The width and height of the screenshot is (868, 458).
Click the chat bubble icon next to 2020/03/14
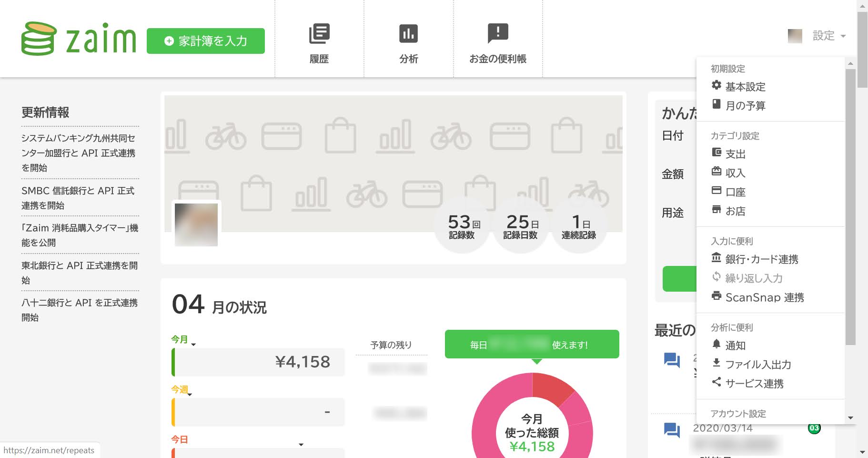[672, 430]
